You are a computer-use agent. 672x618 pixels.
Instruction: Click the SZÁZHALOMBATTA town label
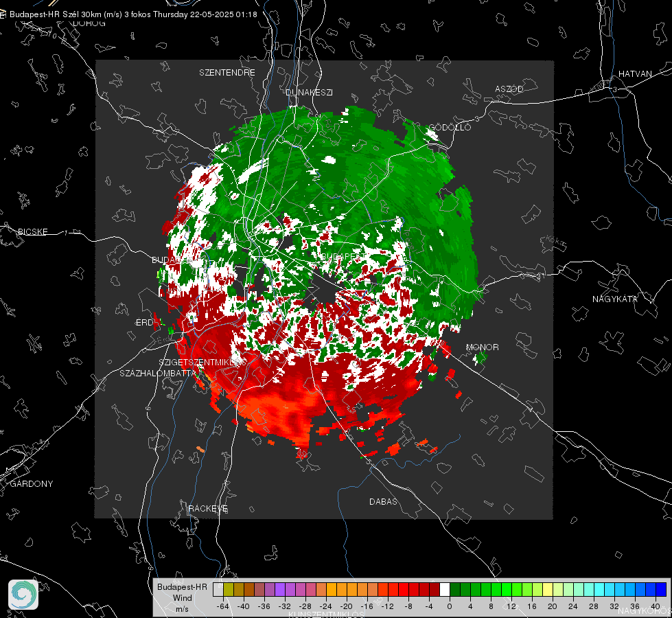(x=157, y=373)
